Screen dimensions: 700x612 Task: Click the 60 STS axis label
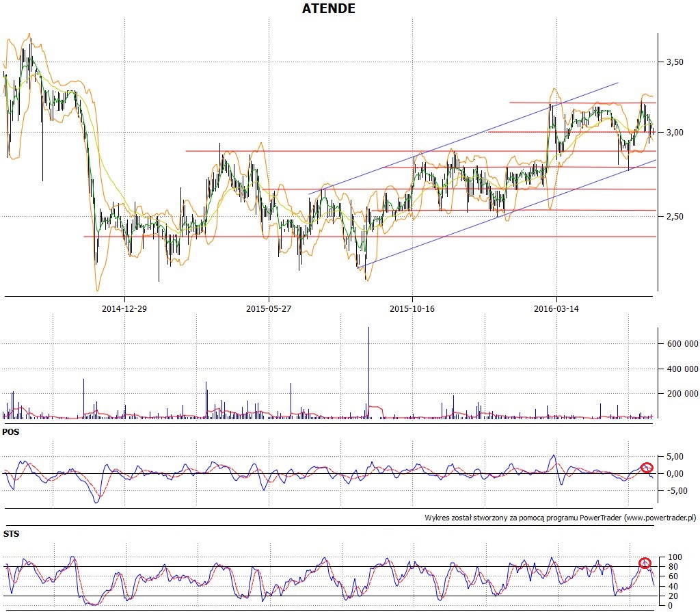point(673,576)
